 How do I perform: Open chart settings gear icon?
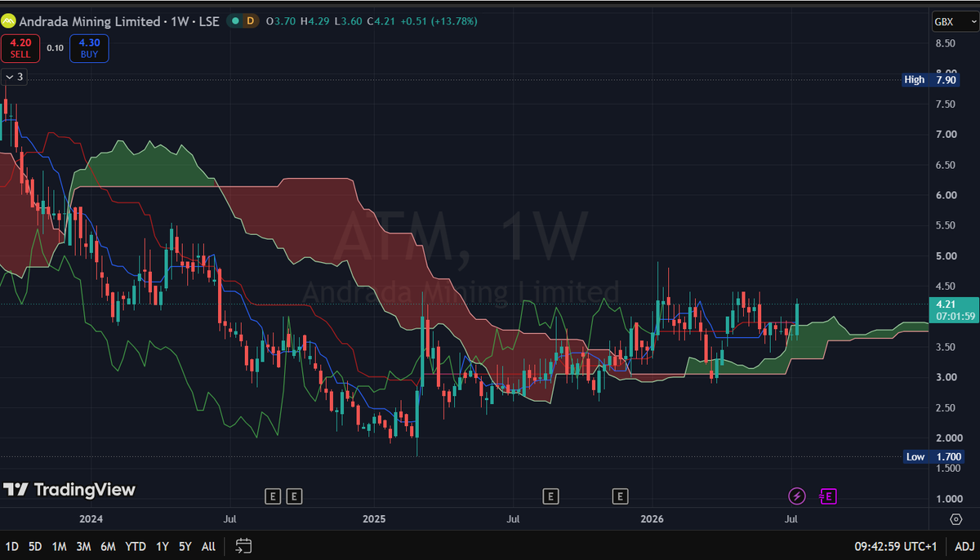pyautogui.click(x=955, y=519)
